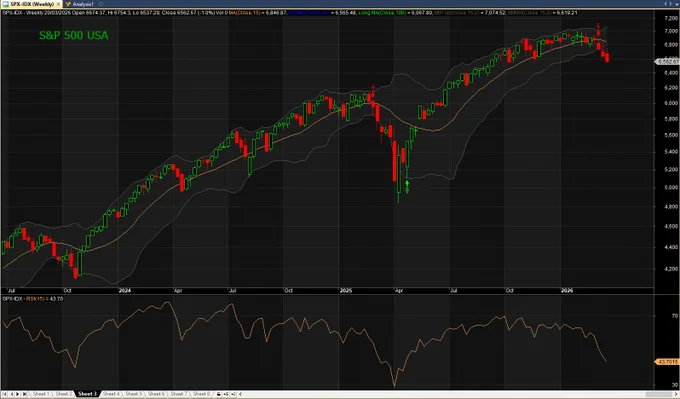680x399 pixels.
Task: Click the 5,000 price axis label
Action: (x=670, y=187)
